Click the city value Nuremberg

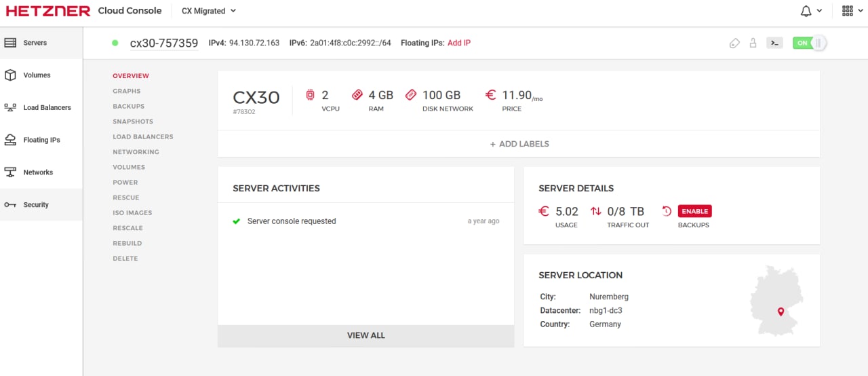(x=609, y=297)
